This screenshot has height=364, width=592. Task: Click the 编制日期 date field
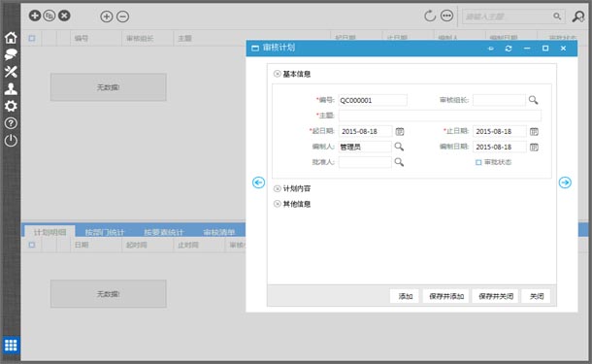pos(499,147)
